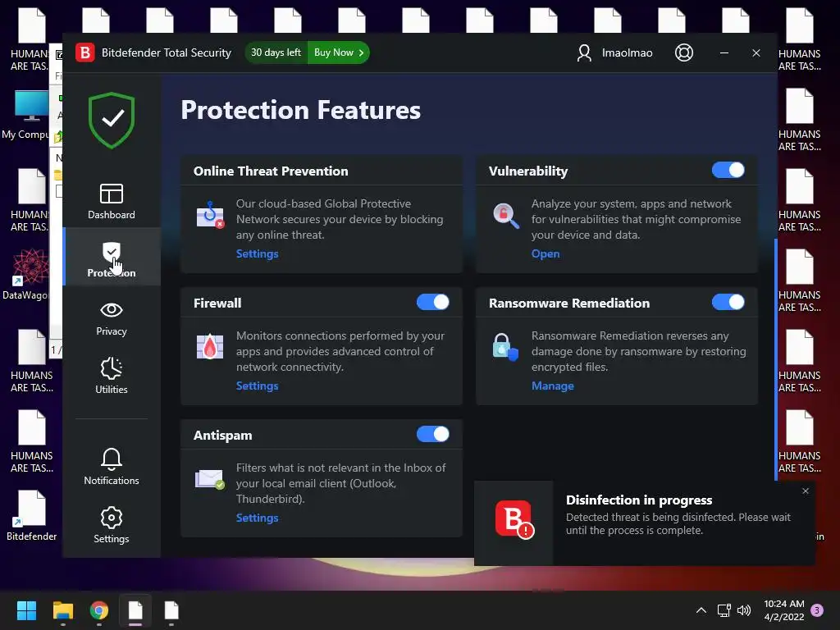Click the 30 days left label
The width and height of the screenshot is (840, 630).
coord(276,52)
